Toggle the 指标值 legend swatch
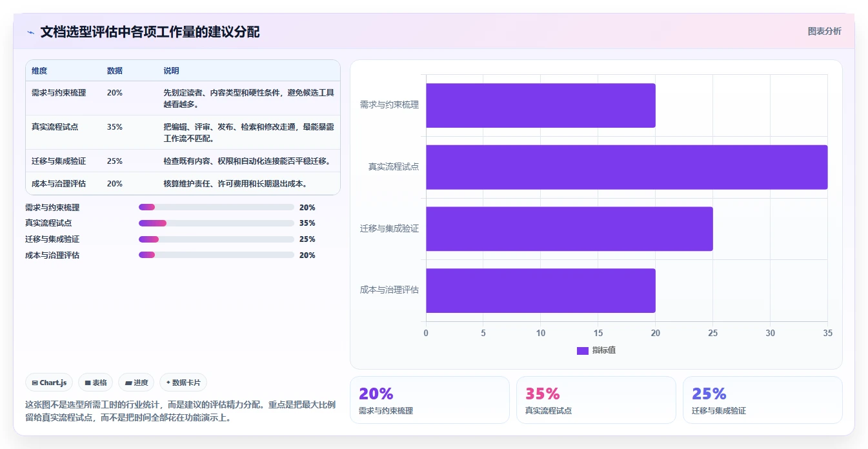The width and height of the screenshot is (868, 449). point(582,350)
